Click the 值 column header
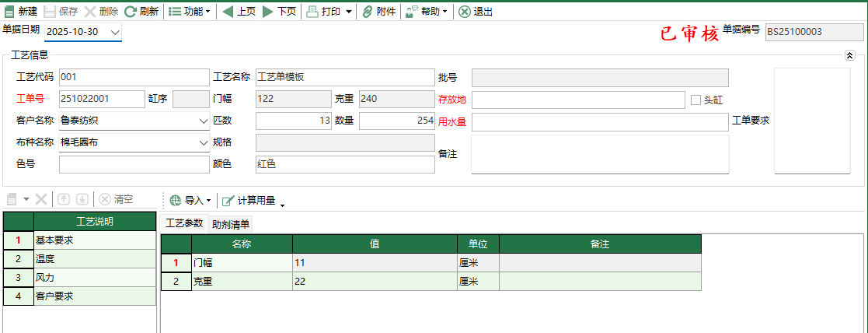Viewport: 868px width, 333px height. pos(375,244)
